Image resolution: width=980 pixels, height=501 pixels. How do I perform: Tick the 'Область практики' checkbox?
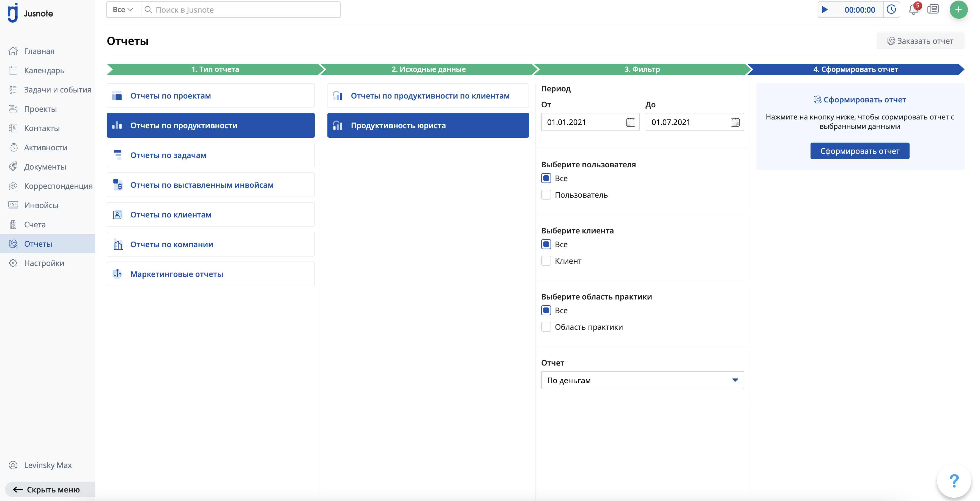point(546,327)
